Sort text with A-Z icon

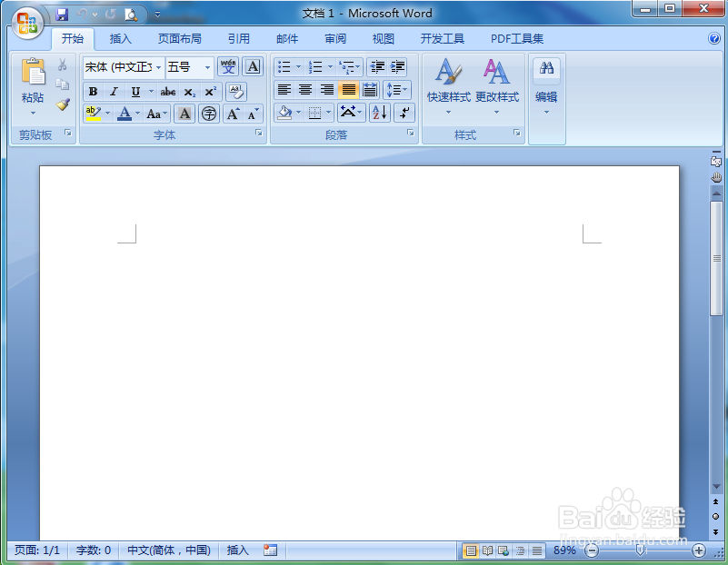point(379,113)
